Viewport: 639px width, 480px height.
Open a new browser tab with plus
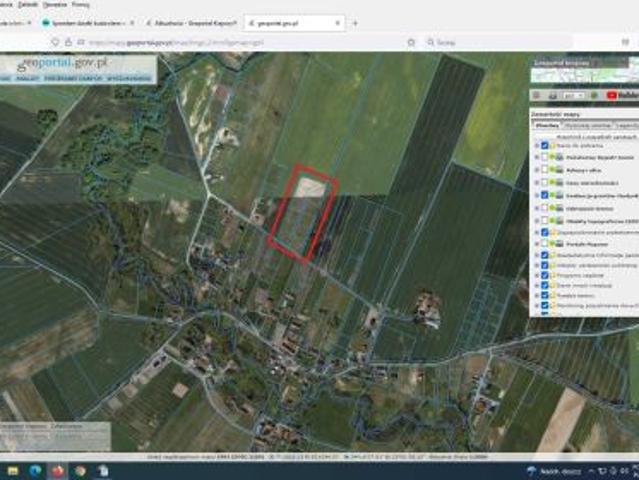click(x=355, y=24)
